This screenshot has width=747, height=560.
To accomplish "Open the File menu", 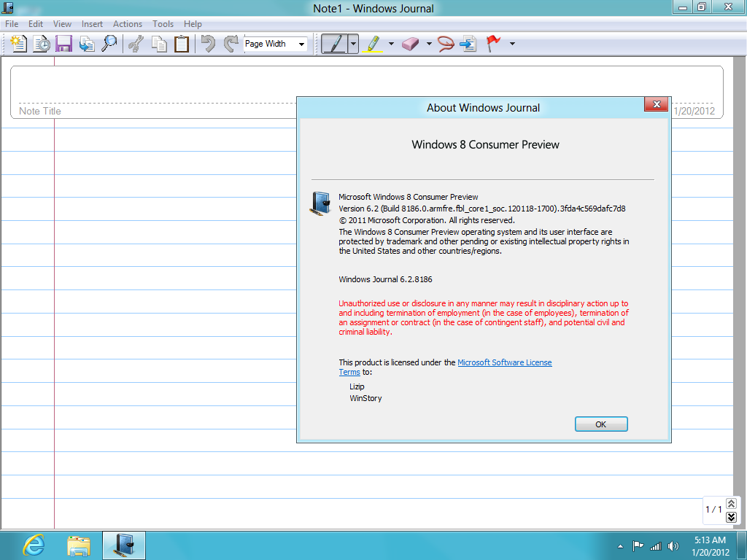I will pos(12,24).
